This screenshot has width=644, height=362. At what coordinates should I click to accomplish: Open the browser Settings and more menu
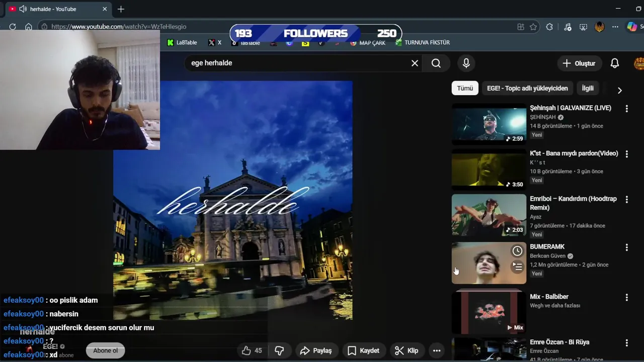click(615, 27)
